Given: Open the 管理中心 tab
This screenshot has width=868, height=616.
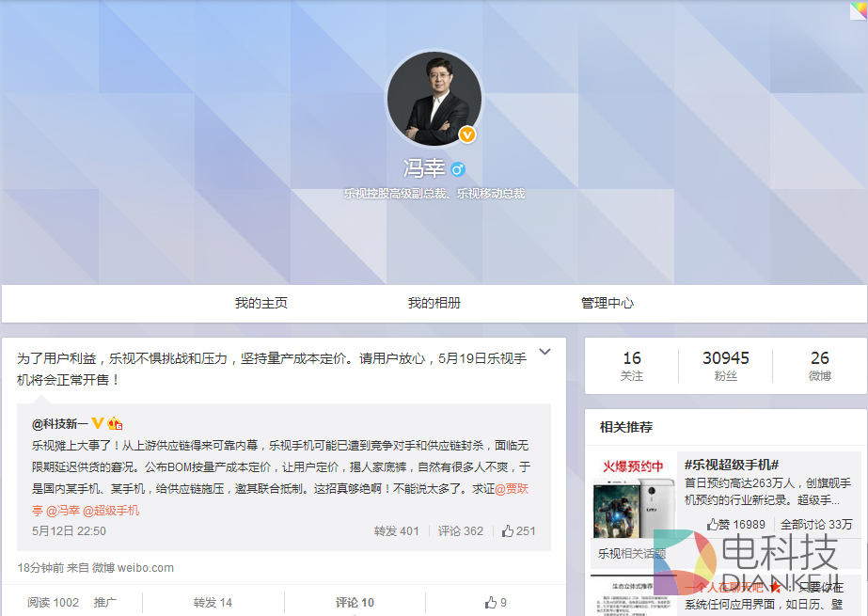Looking at the screenshot, I should click(607, 303).
